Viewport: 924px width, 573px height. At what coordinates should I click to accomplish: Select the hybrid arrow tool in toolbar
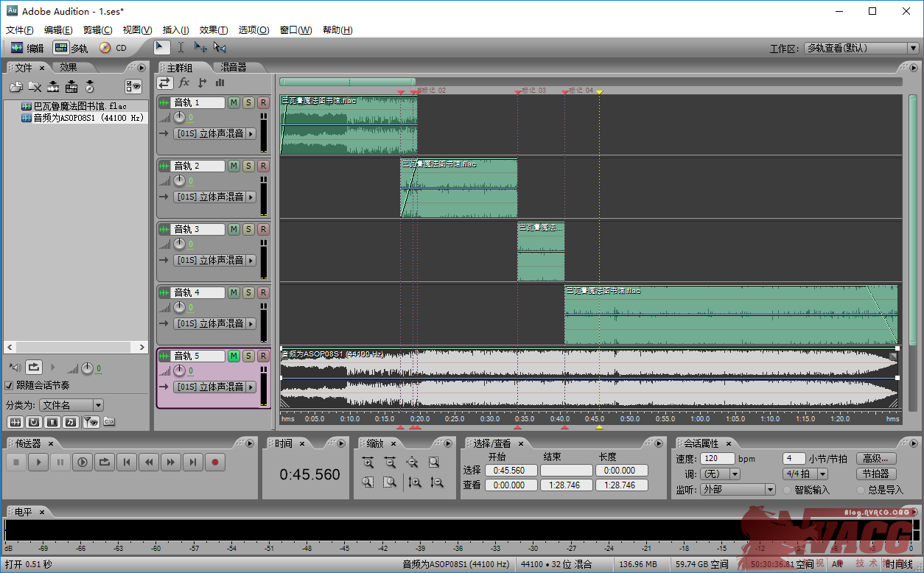coord(161,47)
